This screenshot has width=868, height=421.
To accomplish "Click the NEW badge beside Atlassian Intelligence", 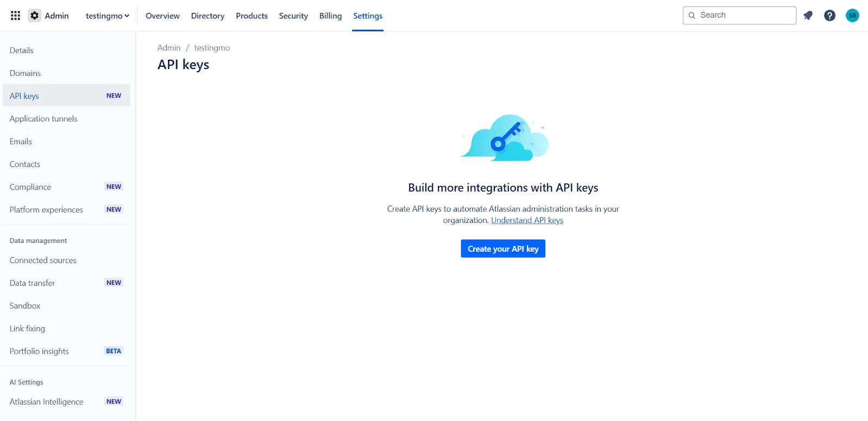I will pyautogui.click(x=113, y=401).
